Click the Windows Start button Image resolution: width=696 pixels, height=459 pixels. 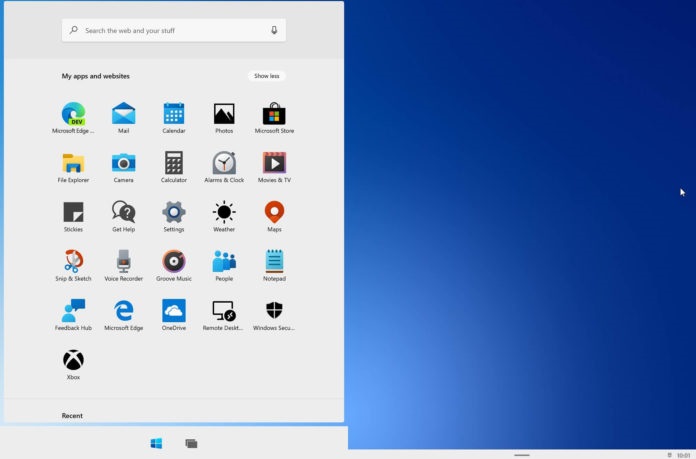156,443
